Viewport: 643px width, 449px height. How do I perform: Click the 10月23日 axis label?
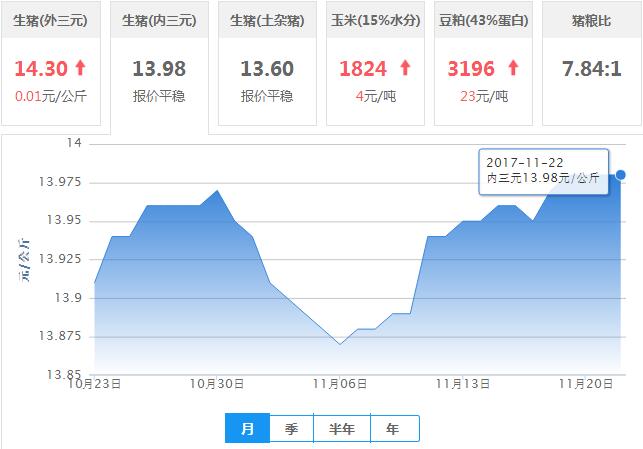click(x=94, y=384)
